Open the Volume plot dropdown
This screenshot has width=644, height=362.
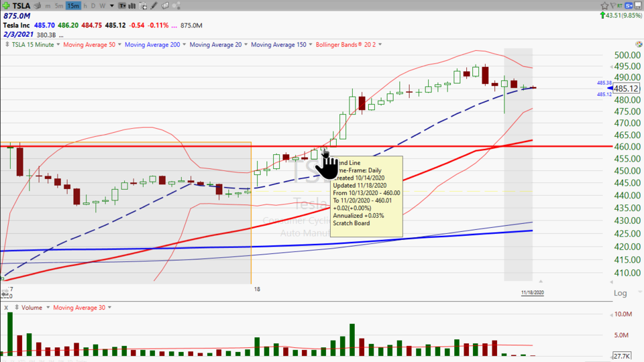48,308
